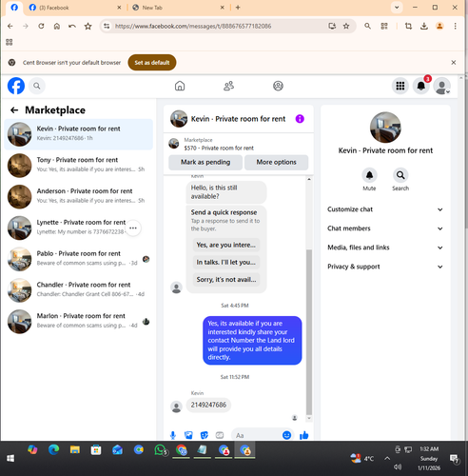Open browser crop screenshot icon
The image size is (468, 476).
(x=408, y=26)
